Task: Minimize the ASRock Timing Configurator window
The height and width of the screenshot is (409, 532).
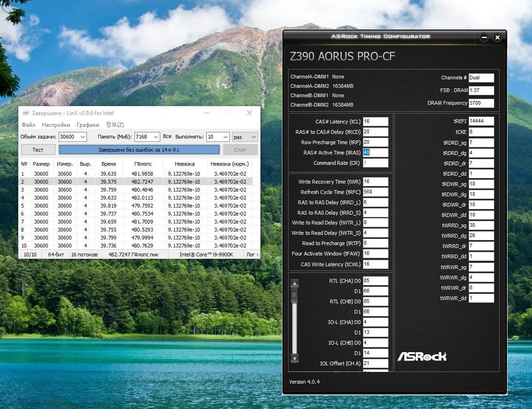Action: pos(484,38)
